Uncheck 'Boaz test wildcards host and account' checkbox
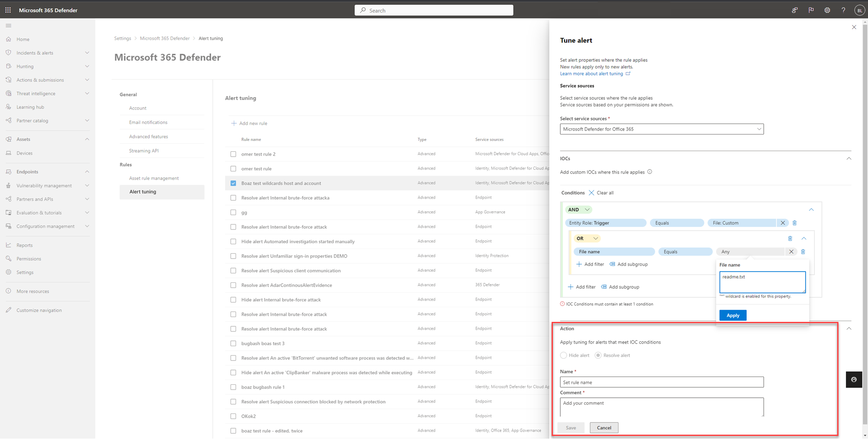868x439 pixels. [x=233, y=183]
